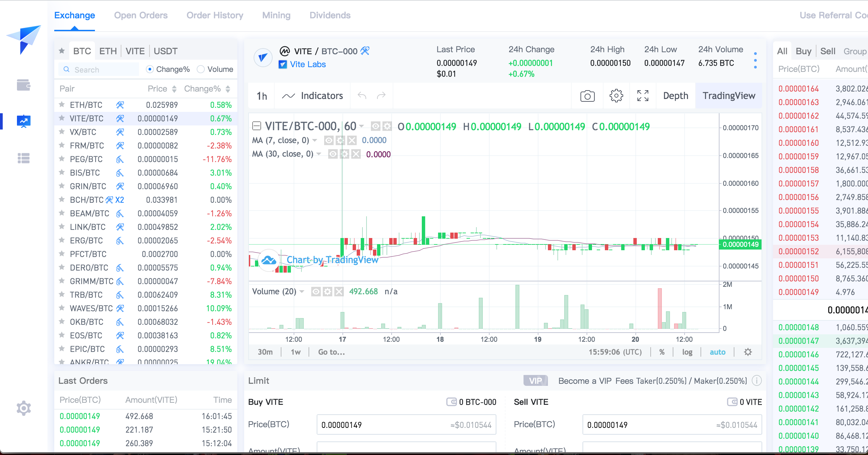This screenshot has width=868, height=455.
Task: Select the Sell tab in the order book
Action: 828,51
